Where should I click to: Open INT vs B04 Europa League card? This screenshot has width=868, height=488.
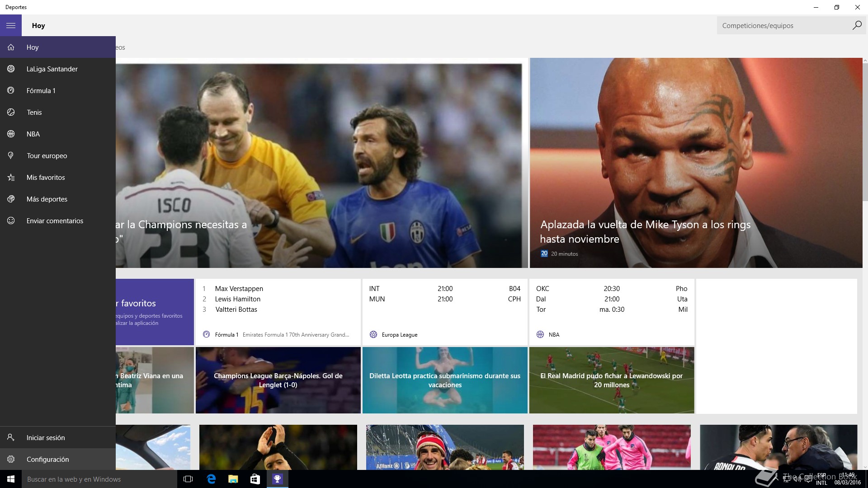(x=445, y=312)
